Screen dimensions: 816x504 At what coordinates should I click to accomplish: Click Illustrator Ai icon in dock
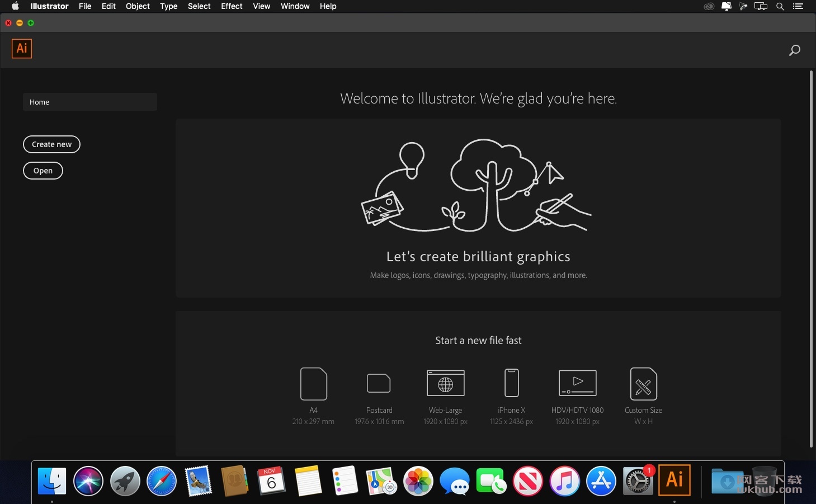(675, 480)
